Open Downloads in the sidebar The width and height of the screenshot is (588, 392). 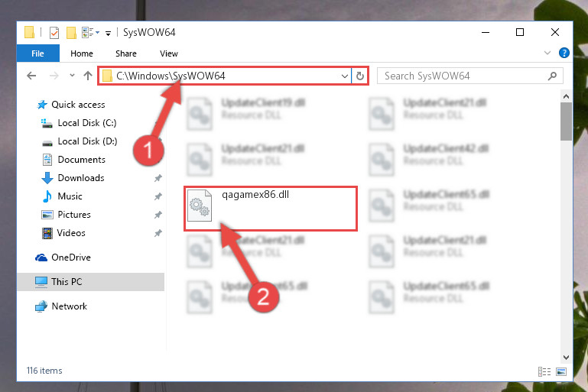(73, 178)
